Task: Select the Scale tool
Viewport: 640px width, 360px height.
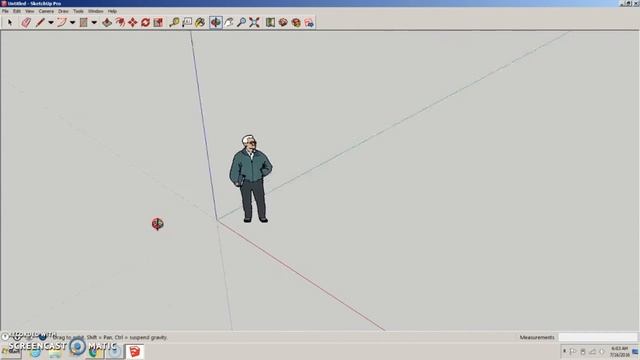Action: tap(158, 22)
